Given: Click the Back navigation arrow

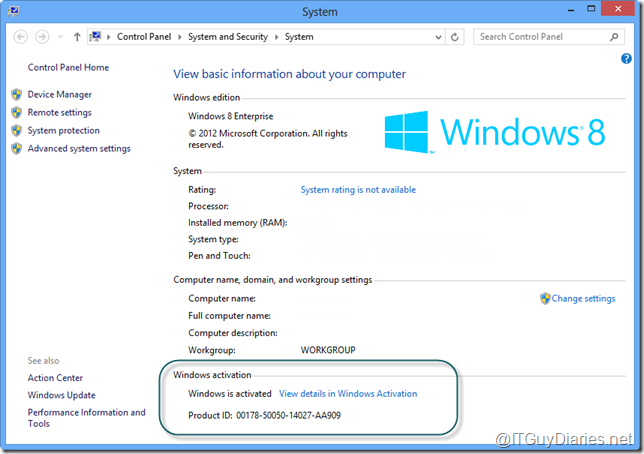Looking at the screenshot, I should pyautogui.click(x=21, y=37).
